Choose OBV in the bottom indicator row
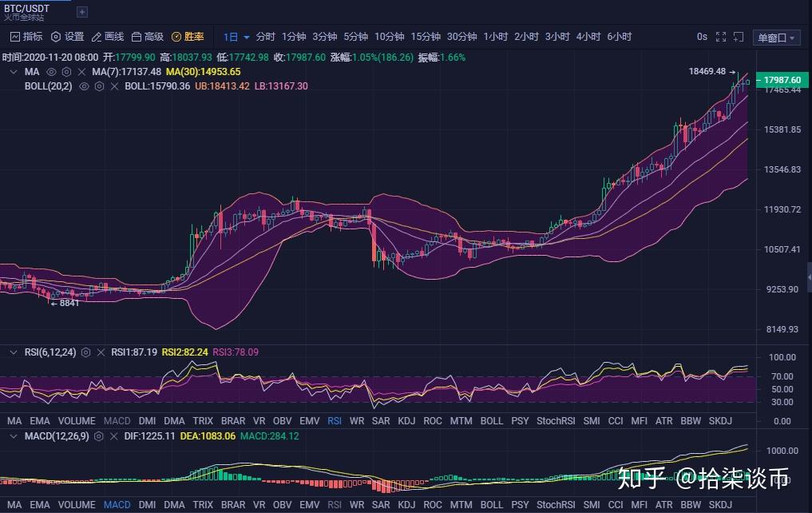The height and width of the screenshot is (513, 812). pos(282,505)
